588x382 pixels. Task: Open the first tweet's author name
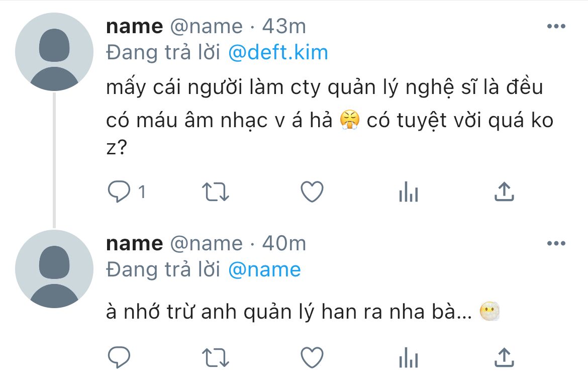[134, 27]
